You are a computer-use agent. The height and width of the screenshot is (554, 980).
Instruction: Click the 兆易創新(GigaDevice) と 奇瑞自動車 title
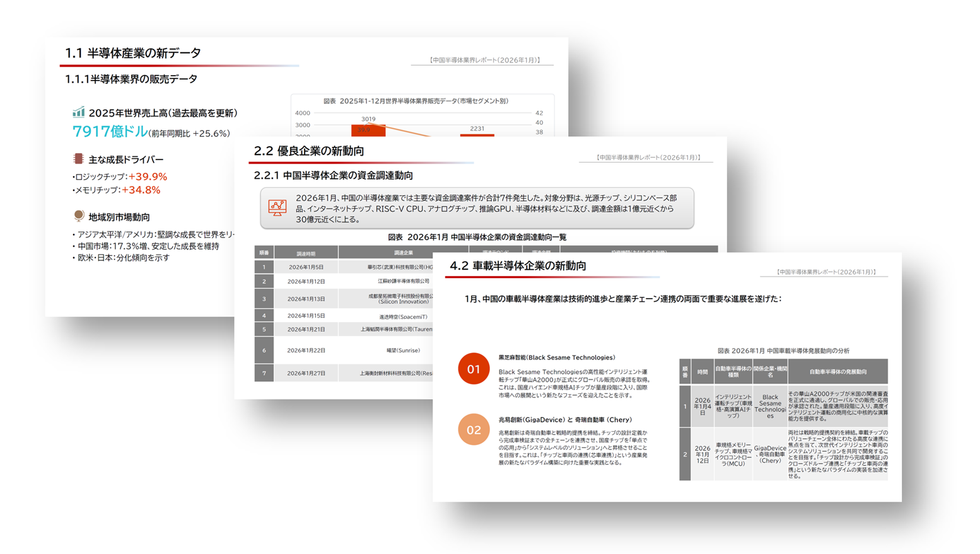(x=565, y=420)
